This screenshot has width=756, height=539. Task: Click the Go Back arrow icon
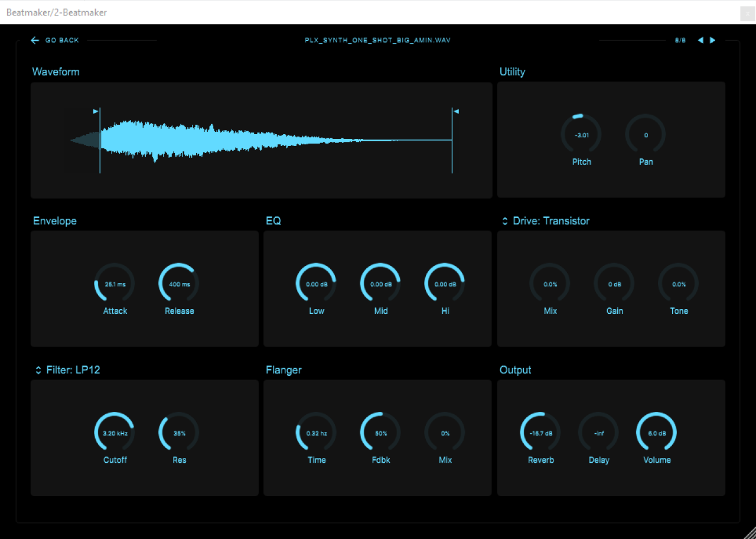(35, 40)
